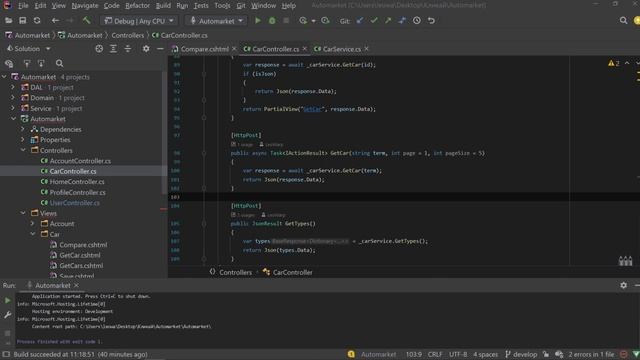
Task: Expand the Domain project node
Action: tap(13, 98)
